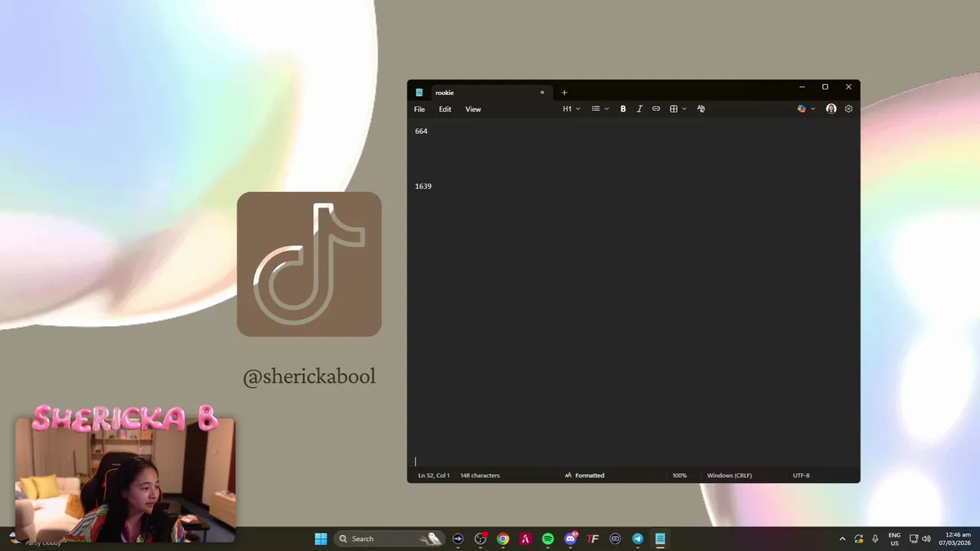
Task: Open Notepad settings gear
Action: 849,109
